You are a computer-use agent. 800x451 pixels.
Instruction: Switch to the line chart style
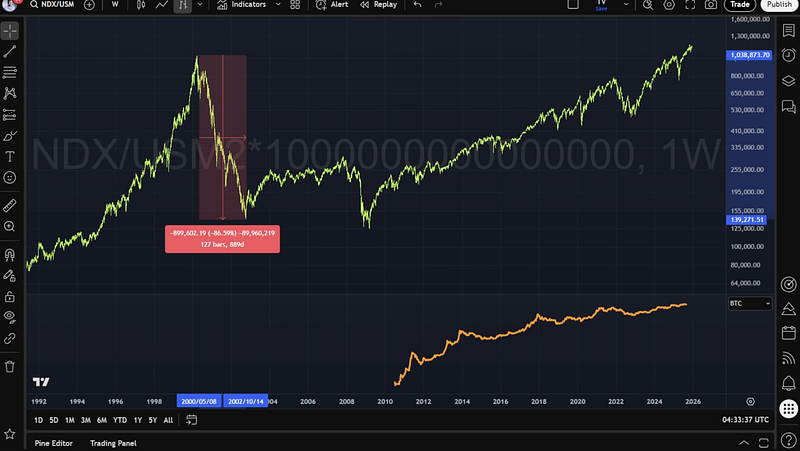pos(162,5)
